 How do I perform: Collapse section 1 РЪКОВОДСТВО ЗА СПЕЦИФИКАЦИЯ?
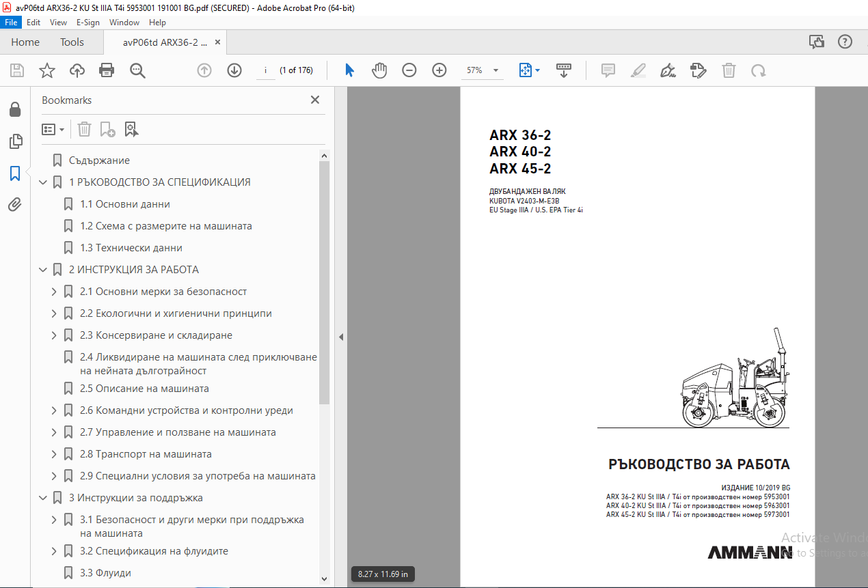pyautogui.click(x=43, y=182)
